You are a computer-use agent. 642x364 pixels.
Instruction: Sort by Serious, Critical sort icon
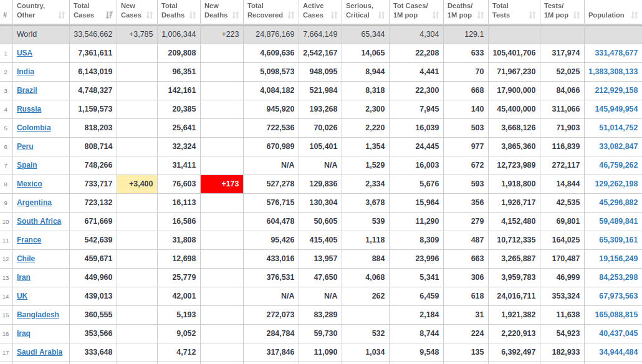pos(381,15)
